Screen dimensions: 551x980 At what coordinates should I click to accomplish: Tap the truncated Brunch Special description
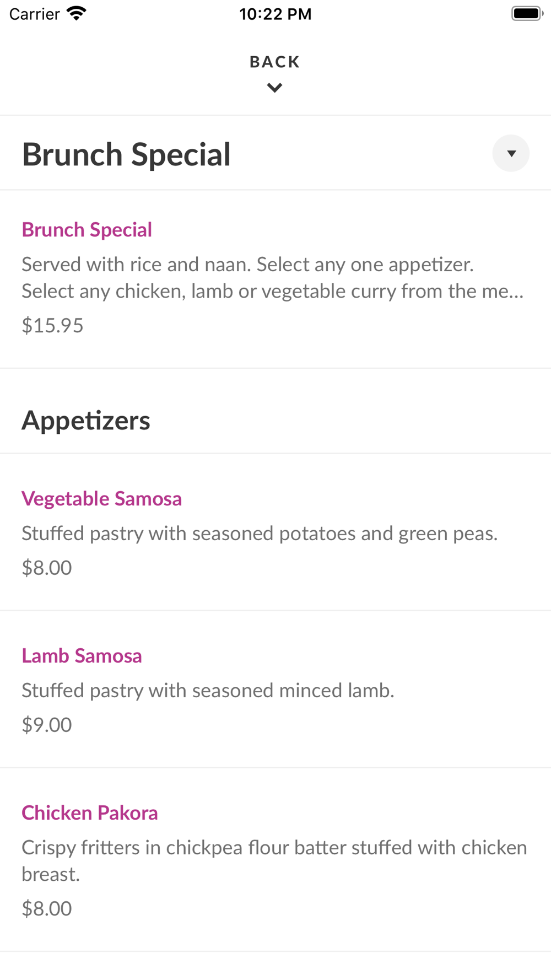coord(272,278)
